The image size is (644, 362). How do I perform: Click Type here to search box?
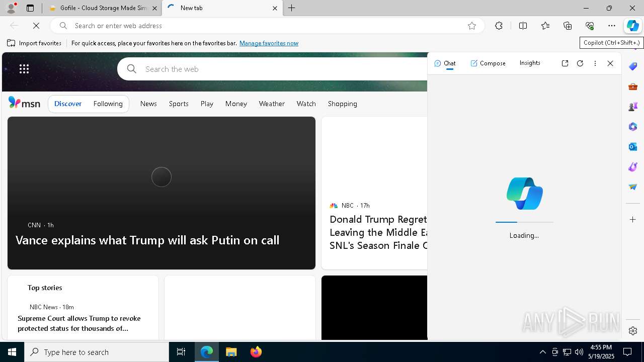pyautogui.click(x=97, y=352)
